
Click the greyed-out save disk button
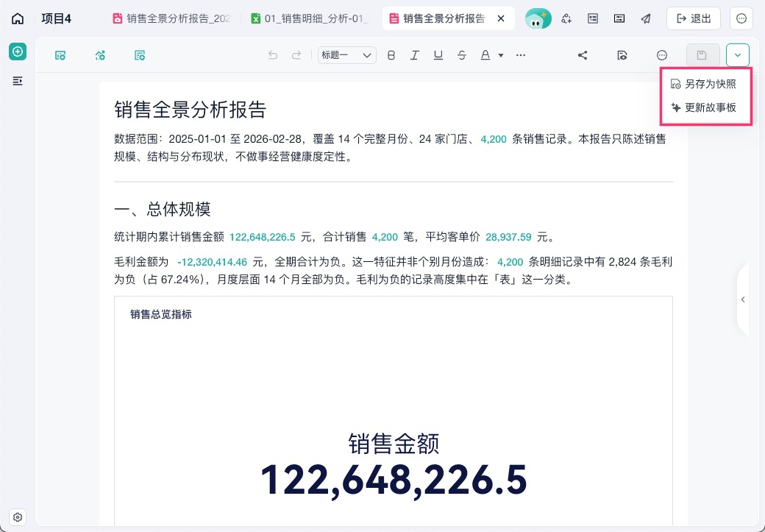702,55
